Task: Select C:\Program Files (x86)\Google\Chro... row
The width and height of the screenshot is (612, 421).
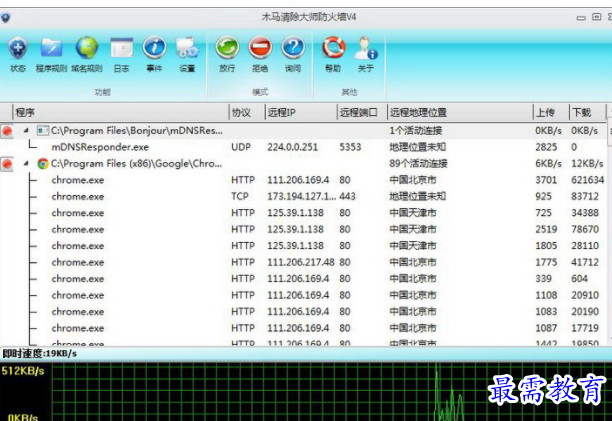Action: [x=304, y=163]
